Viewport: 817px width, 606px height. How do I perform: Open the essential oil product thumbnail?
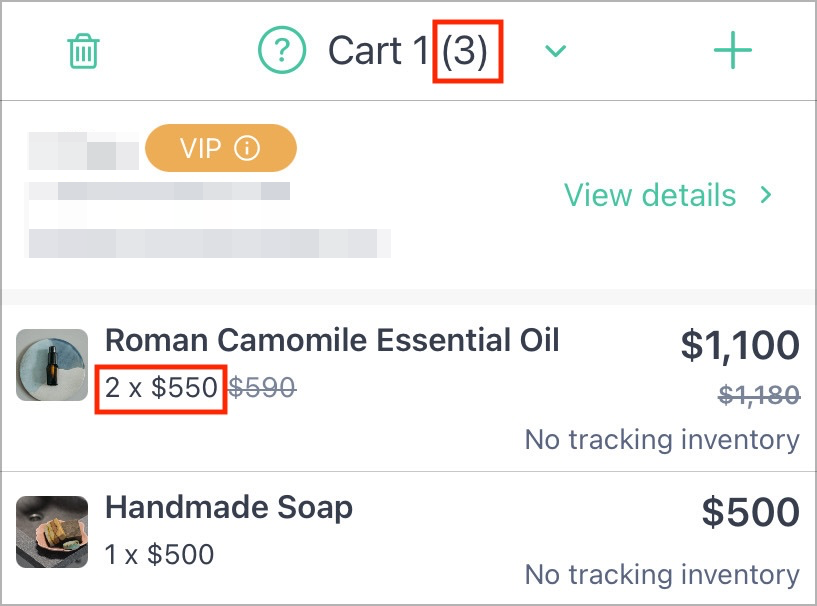pos(52,365)
